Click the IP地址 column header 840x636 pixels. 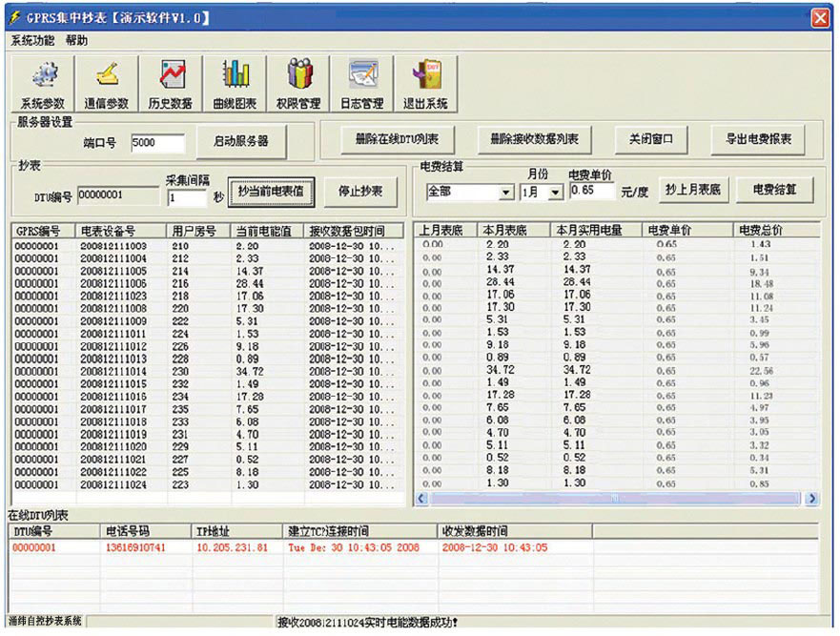coord(237,531)
